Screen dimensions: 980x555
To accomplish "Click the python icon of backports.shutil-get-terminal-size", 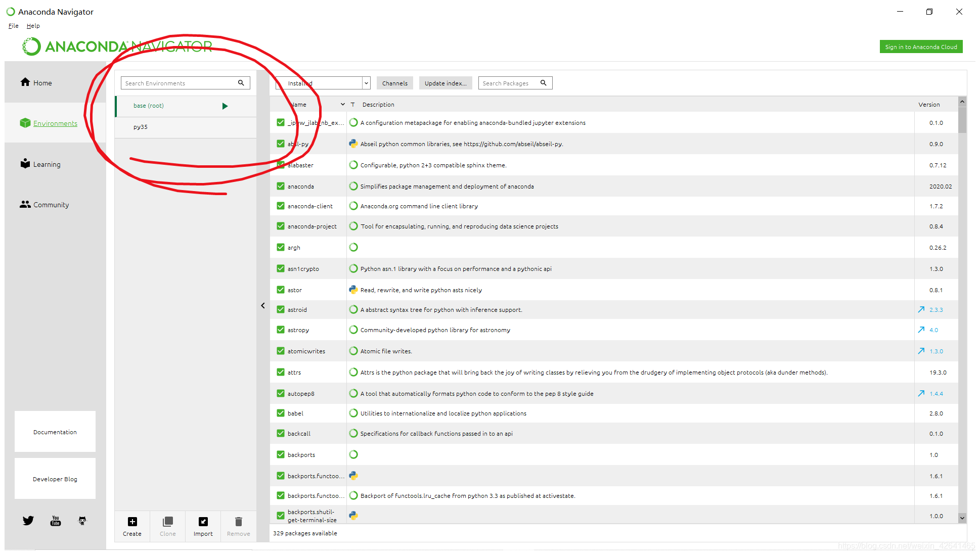I will tap(353, 516).
